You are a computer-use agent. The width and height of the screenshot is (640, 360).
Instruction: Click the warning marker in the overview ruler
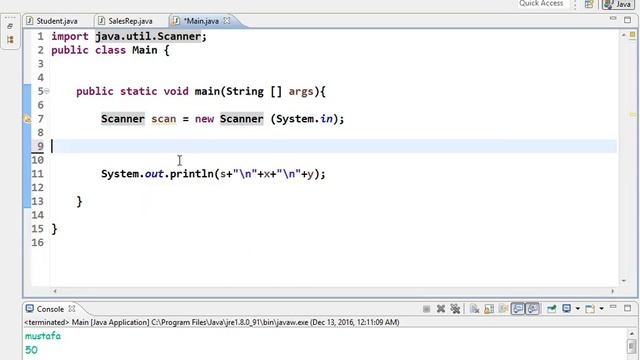[633, 116]
